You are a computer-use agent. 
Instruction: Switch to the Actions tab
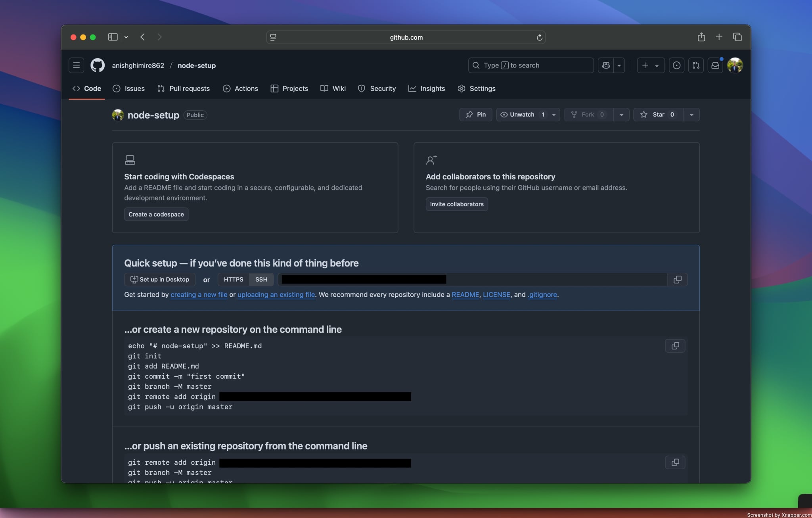point(241,88)
